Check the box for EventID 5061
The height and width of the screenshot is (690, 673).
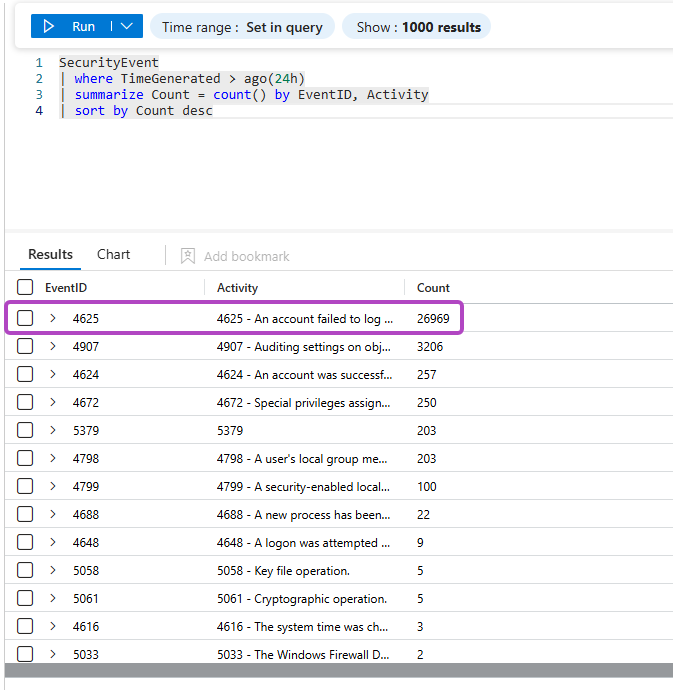pyautogui.click(x=25, y=598)
